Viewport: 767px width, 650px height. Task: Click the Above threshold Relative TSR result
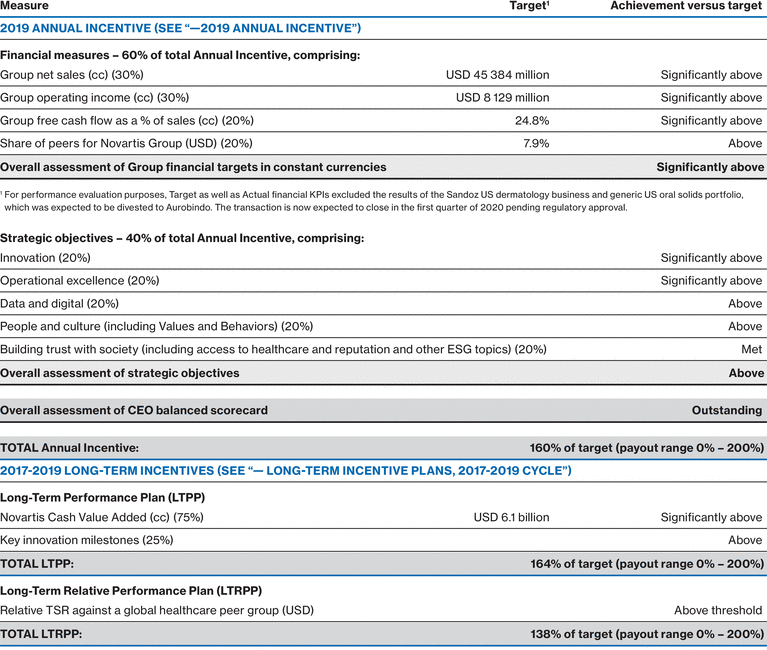click(x=719, y=610)
